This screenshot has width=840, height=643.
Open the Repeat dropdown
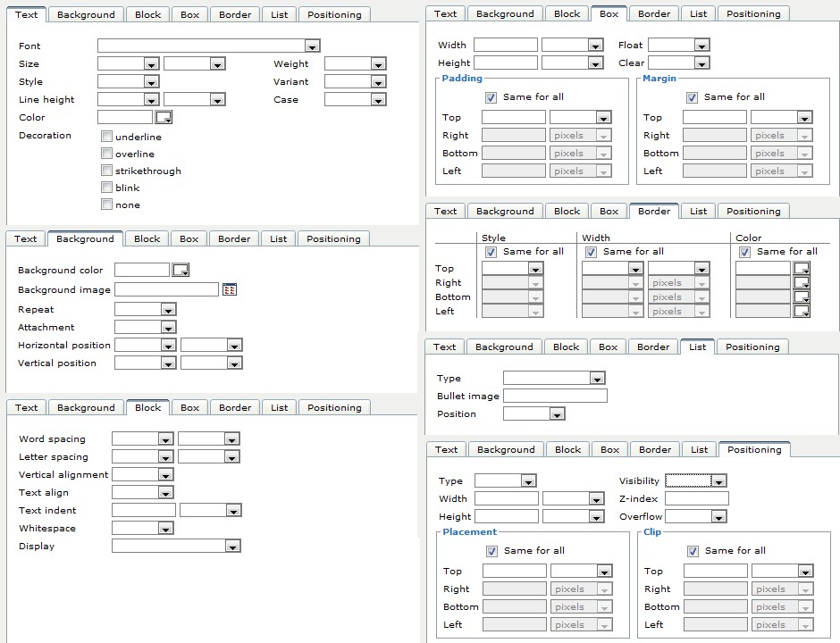[x=145, y=309]
